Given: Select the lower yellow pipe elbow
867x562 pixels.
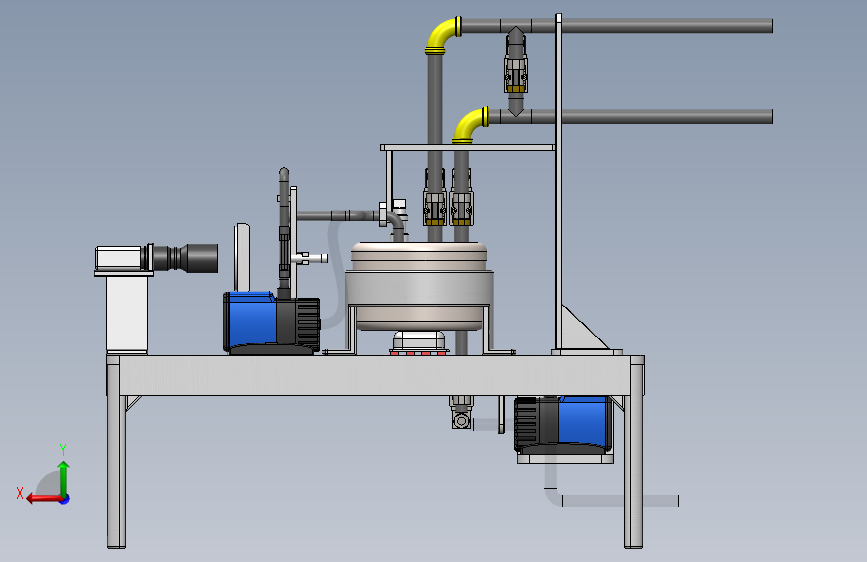Looking at the screenshot, I should [x=470, y=126].
